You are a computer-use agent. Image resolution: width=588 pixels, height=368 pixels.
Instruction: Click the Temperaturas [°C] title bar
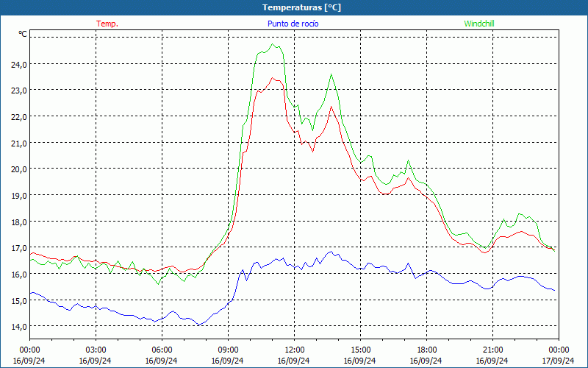[x=294, y=7]
